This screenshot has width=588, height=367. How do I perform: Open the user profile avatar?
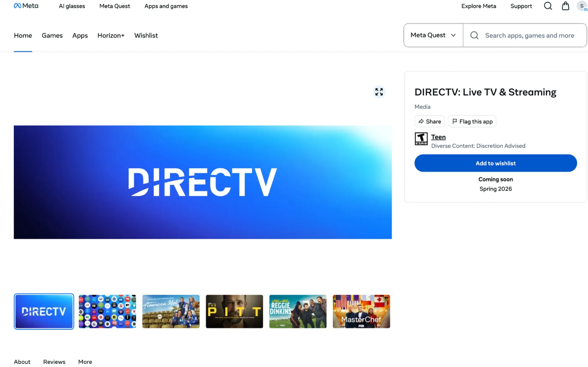pyautogui.click(x=582, y=6)
